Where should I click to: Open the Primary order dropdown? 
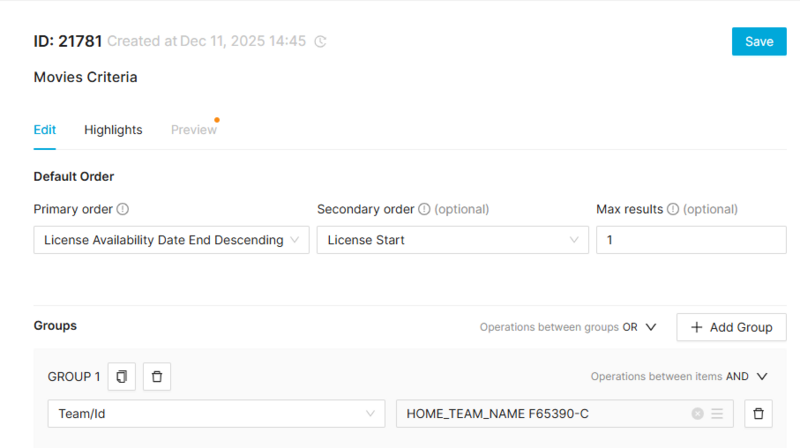pos(172,240)
